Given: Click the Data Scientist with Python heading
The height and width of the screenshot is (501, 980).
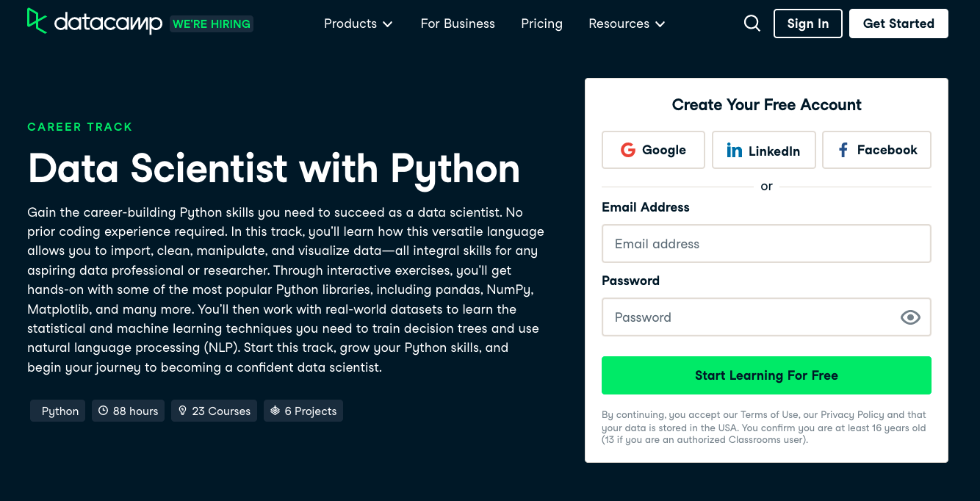Looking at the screenshot, I should point(274,168).
